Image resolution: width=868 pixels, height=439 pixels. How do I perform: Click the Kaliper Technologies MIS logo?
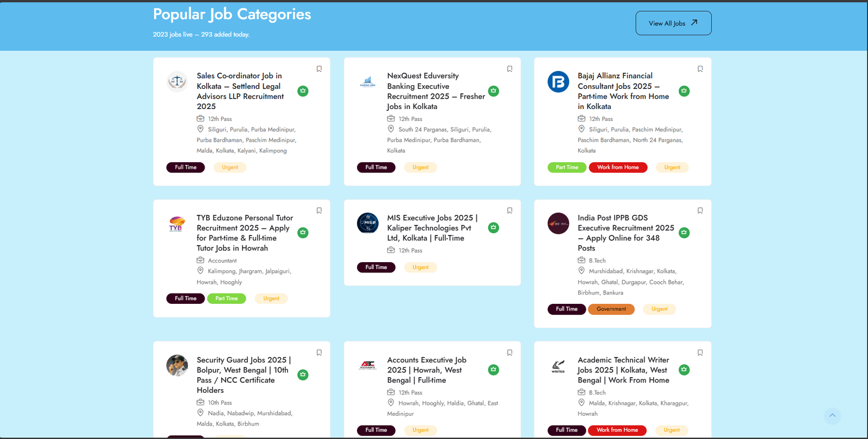click(x=368, y=223)
